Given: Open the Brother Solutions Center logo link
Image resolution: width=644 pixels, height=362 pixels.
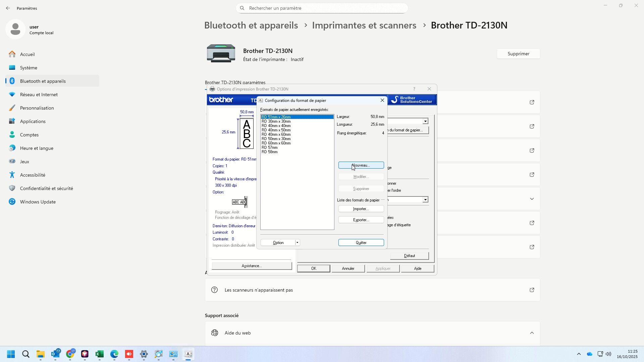Looking at the screenshot, I should (412, 100).
